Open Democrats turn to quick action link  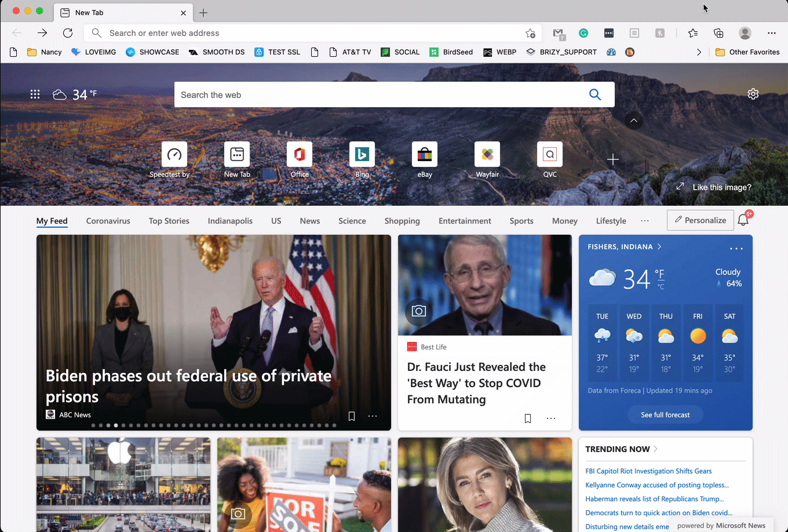click(659, 513)
